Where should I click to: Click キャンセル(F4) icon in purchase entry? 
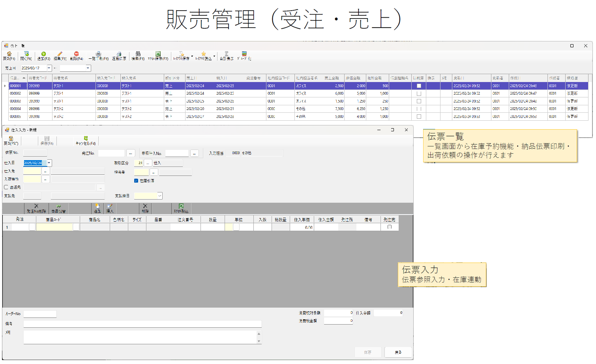point(86,139)
